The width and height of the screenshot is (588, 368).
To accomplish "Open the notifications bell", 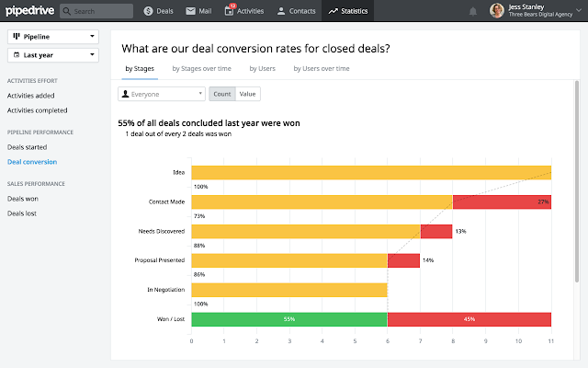I will [473, 11].
